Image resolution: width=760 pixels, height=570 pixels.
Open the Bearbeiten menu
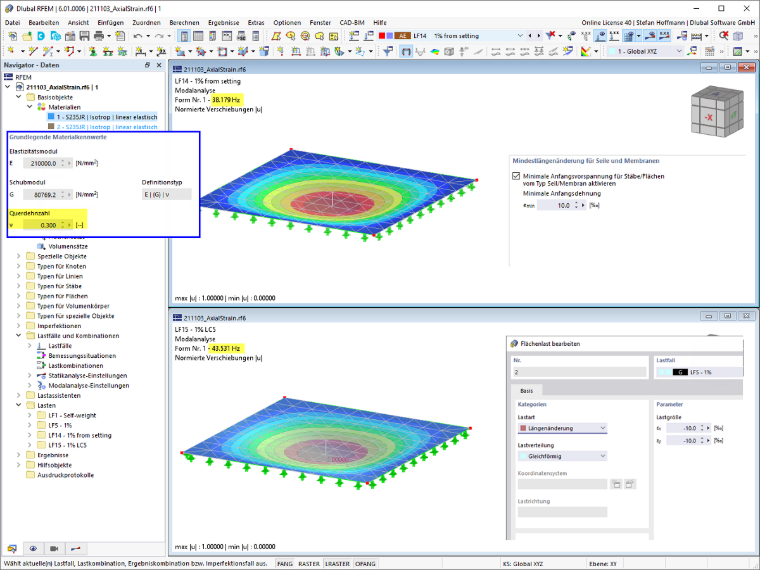click(44, 23)
